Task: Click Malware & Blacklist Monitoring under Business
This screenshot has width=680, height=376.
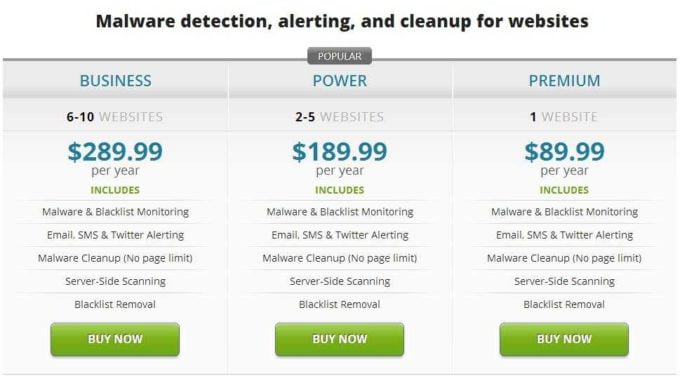Action: [x=115, y=212]
